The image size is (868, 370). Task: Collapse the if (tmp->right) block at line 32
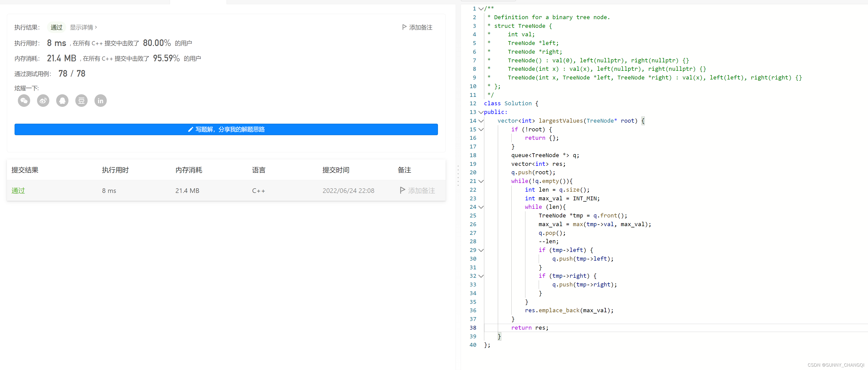pos(481,276)
